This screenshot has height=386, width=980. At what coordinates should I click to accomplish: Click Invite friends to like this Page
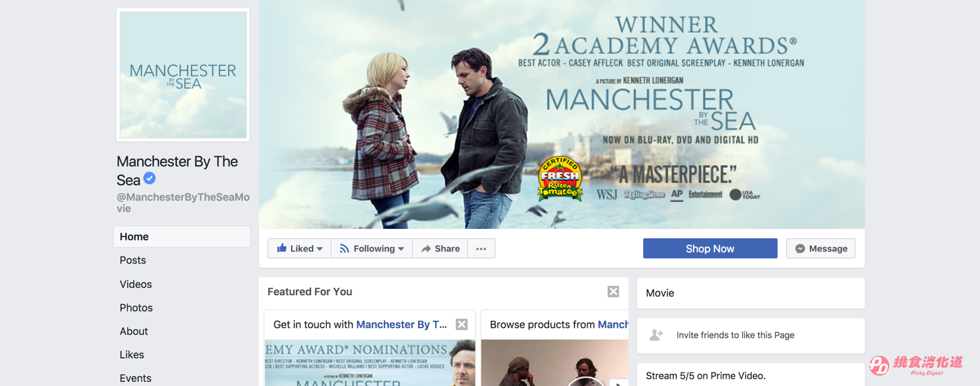(735, 335)
